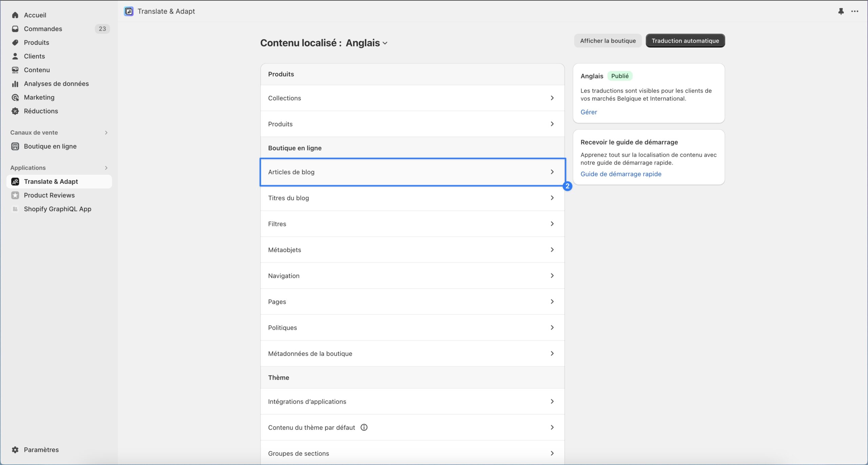Click the Afficher la boutique button
Image resolution: width=868 pixels, height=465 pixels.
[608, 41]
